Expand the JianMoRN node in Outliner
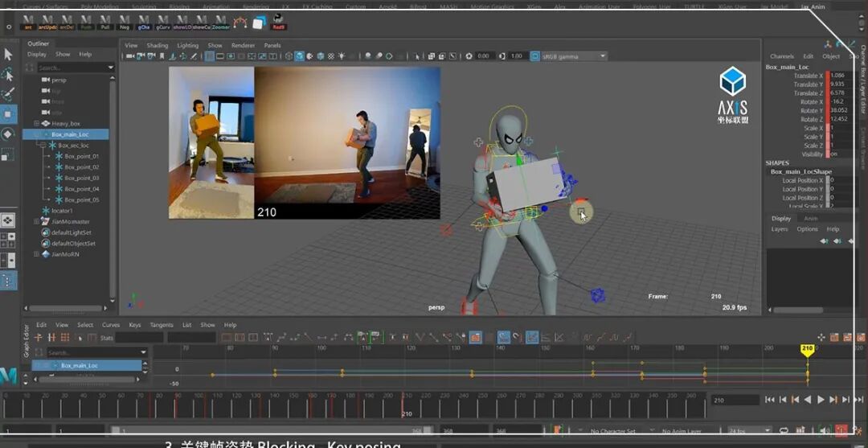This screenshot has height=448, width=868. tap(36, 254)
